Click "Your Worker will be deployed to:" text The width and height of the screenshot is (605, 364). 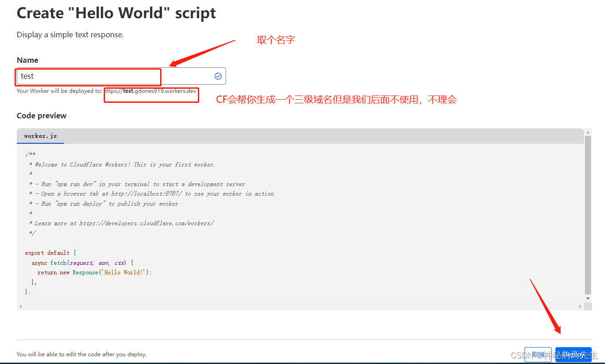click(59, 91)
